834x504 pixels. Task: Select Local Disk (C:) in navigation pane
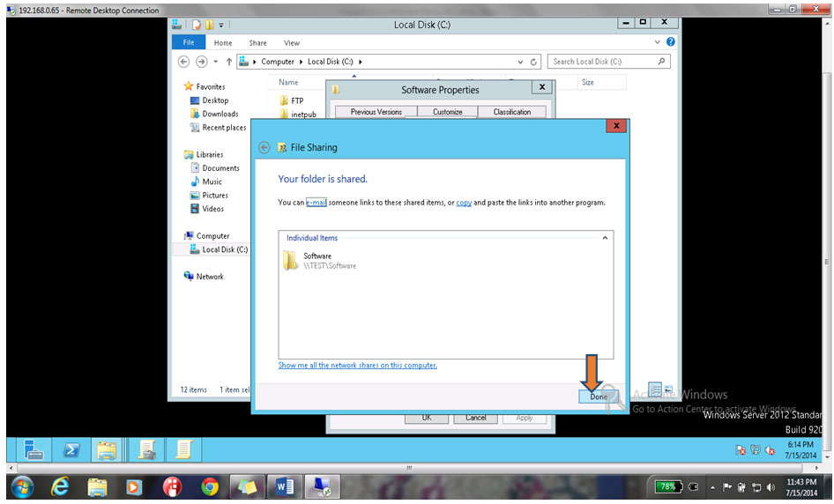pos(219,249)
